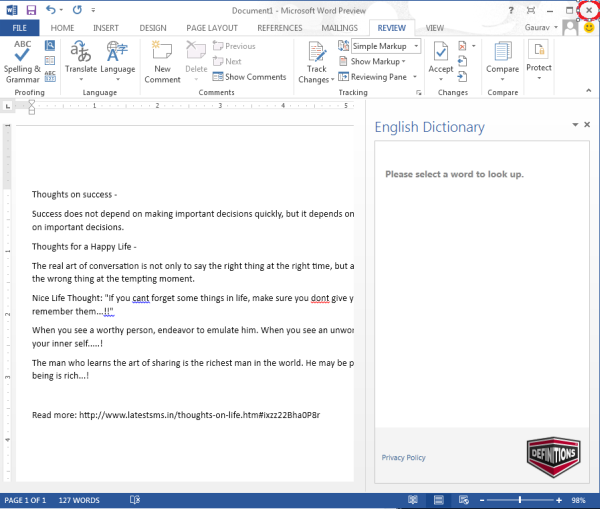This screenshot has height=509, width=600.
Task: Click the ruler tab selector
Action: pyautogui.click(x=8, y=106)
